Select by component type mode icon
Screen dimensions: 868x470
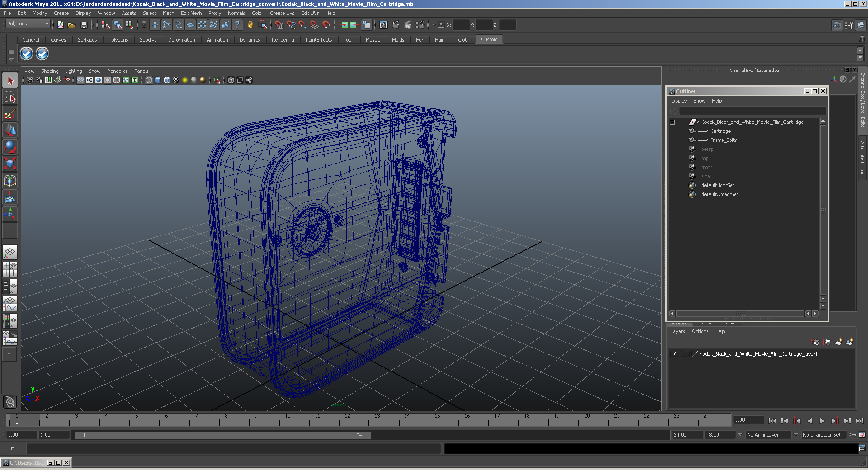pyautogui.click(x=129, y=25)
